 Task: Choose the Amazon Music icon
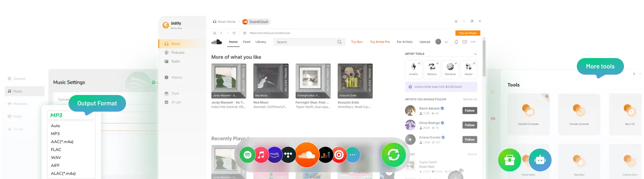275,155
